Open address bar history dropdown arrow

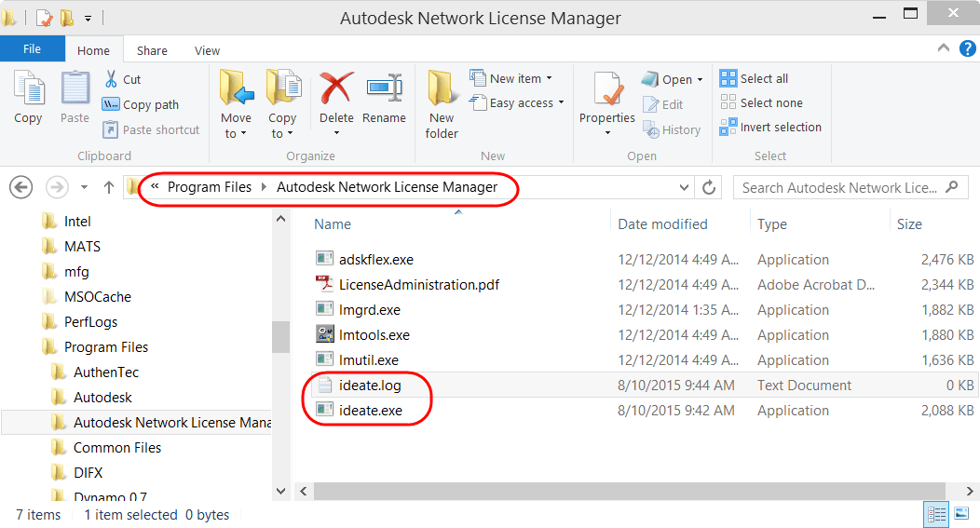(684, 187)
